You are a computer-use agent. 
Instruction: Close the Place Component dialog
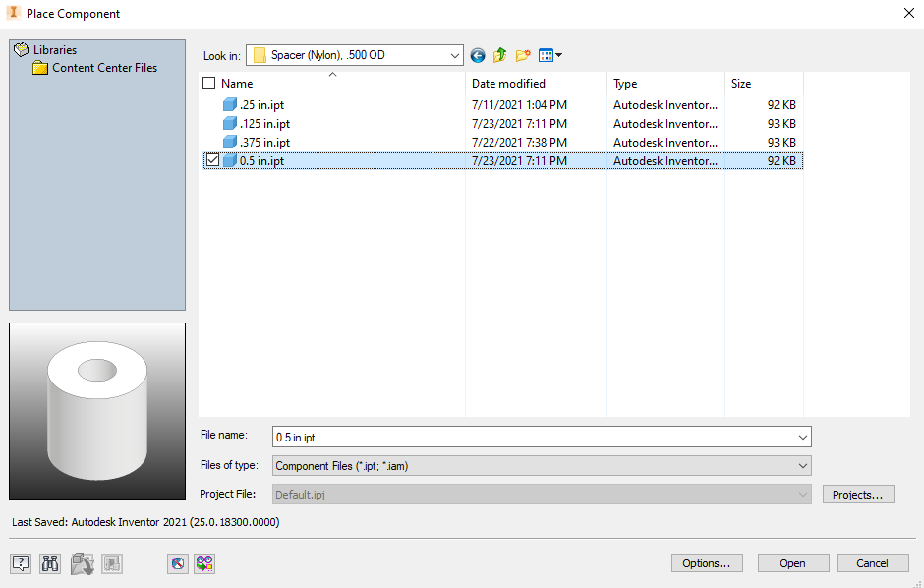[x=908, y=13]
